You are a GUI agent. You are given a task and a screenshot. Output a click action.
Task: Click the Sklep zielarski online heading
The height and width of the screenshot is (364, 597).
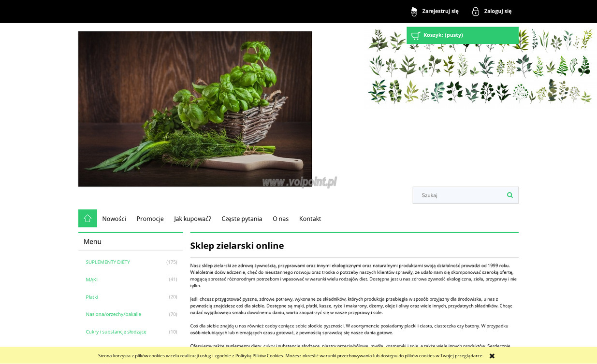click(x=237, y=246)
